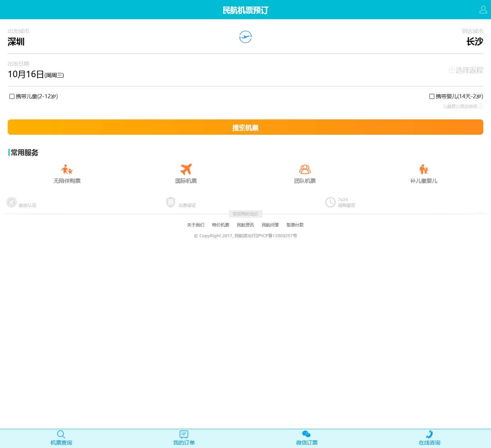Open the 民航问答 footer link
The height and width of the screenshot is (448, 491).
pos(270,225)
